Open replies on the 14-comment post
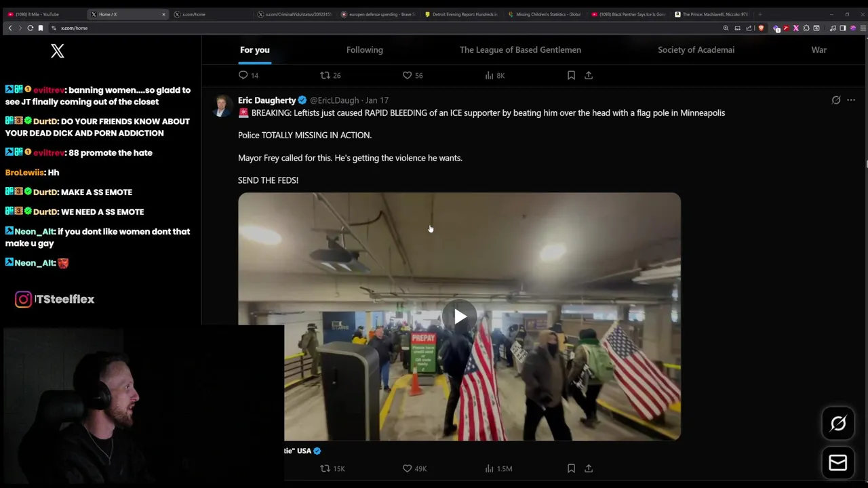This screenshot has height=488, width=868. [243, 75]
